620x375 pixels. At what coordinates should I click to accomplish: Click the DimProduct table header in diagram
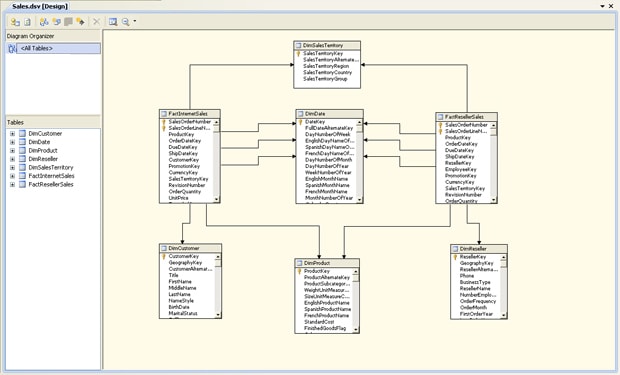327,263
